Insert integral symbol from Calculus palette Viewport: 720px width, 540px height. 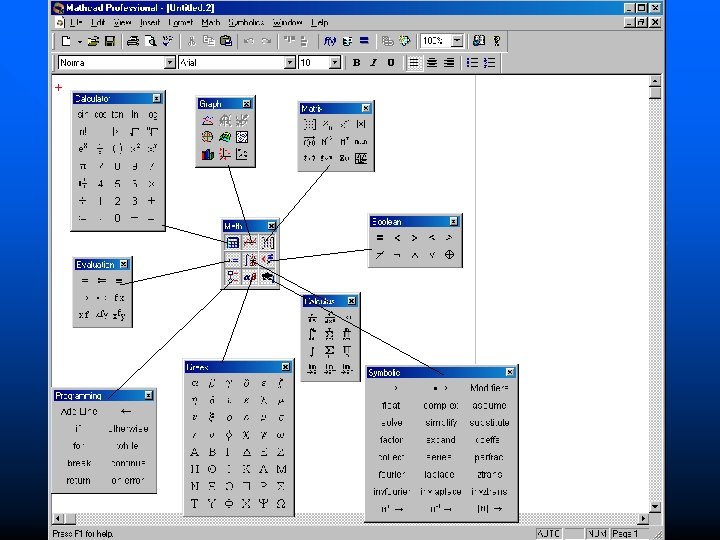pos(312,351)
